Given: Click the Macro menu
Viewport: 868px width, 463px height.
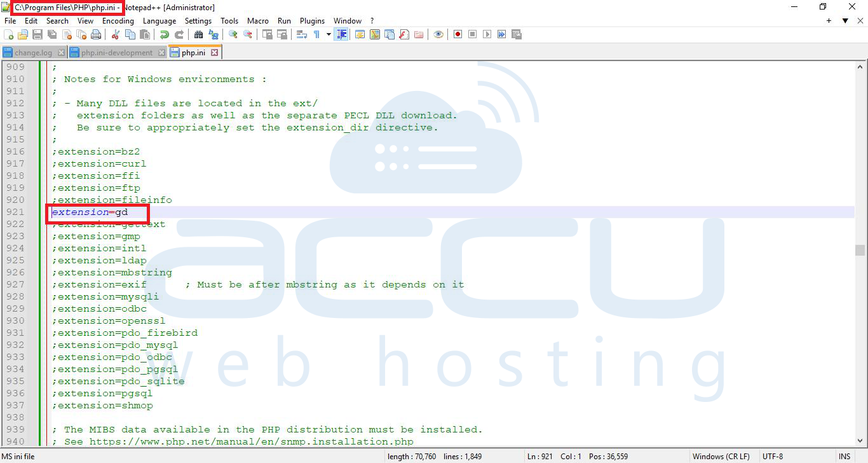Looking at the screenshot, I should pos(257,20).
